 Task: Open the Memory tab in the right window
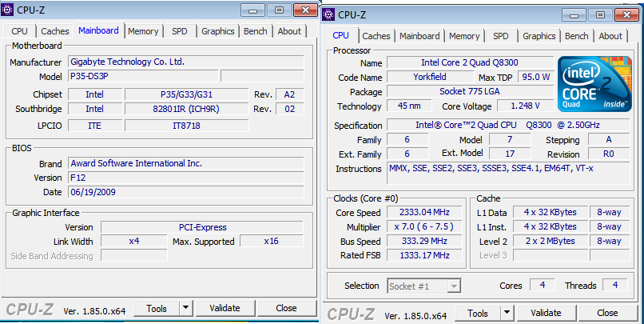pos(464,36)
